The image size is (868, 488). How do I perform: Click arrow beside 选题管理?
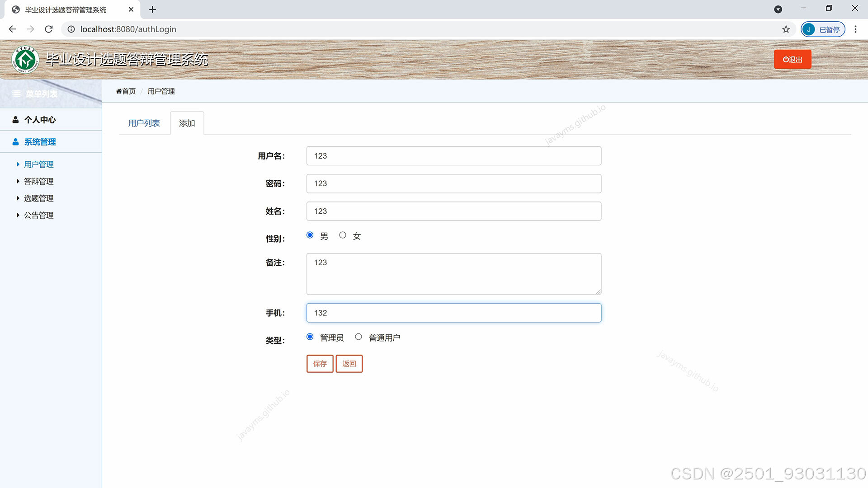pos(18,198)
